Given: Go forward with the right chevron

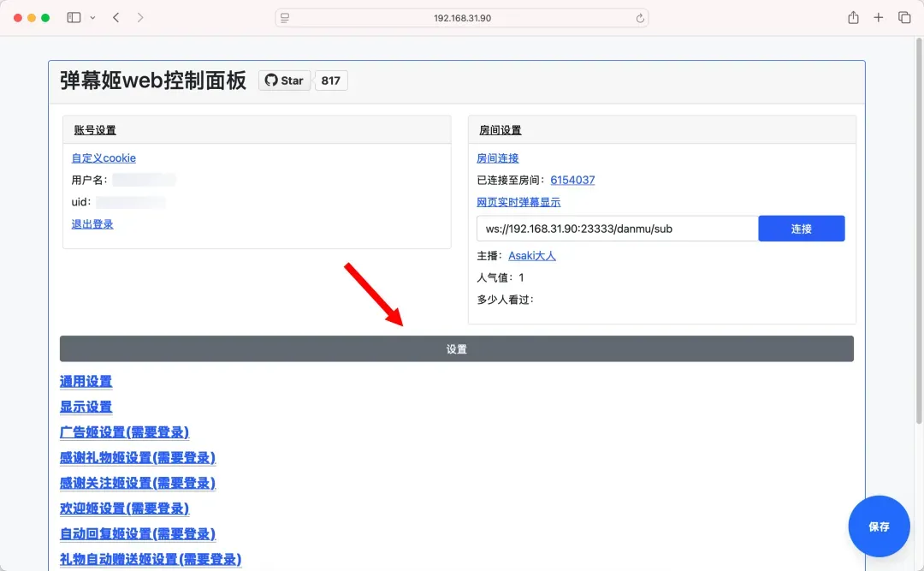Looking at the screenshot, I should pos(139,18).
